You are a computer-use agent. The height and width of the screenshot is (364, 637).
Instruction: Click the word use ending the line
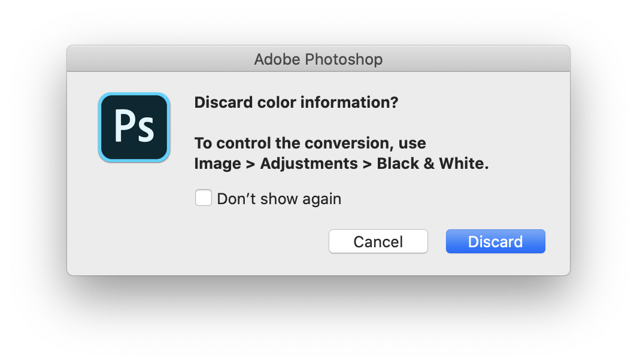(x=412, y=144)
